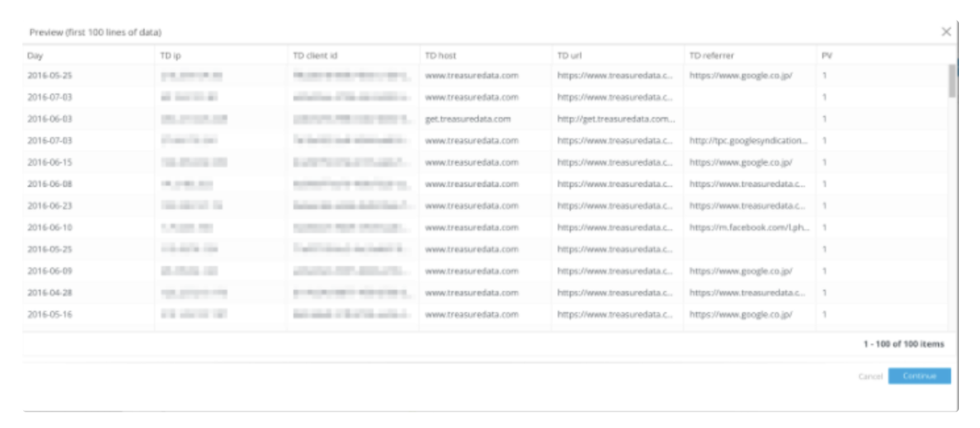Click the 2016-04-28 date cell
Screen dimensions: 980x428
click(x=50, y=293)
